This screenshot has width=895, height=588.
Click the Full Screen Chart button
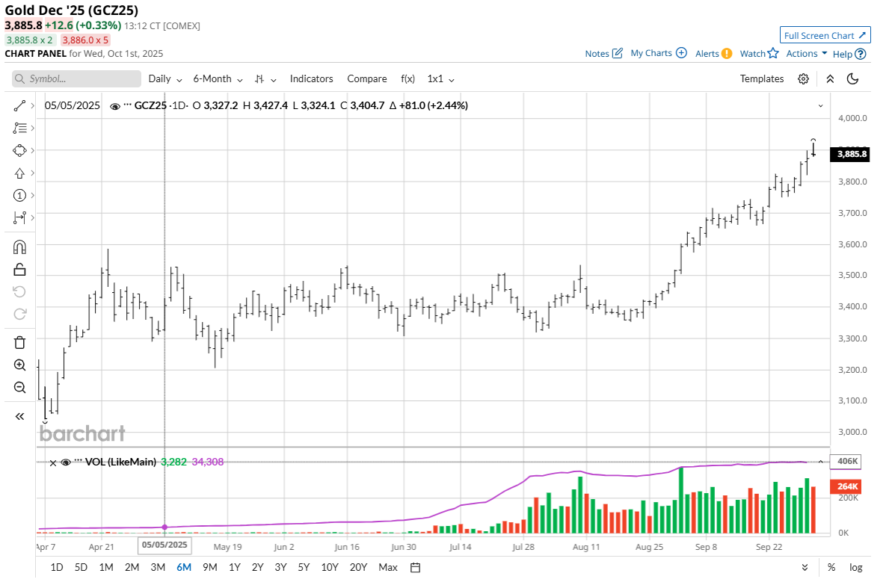click(825, 35)
